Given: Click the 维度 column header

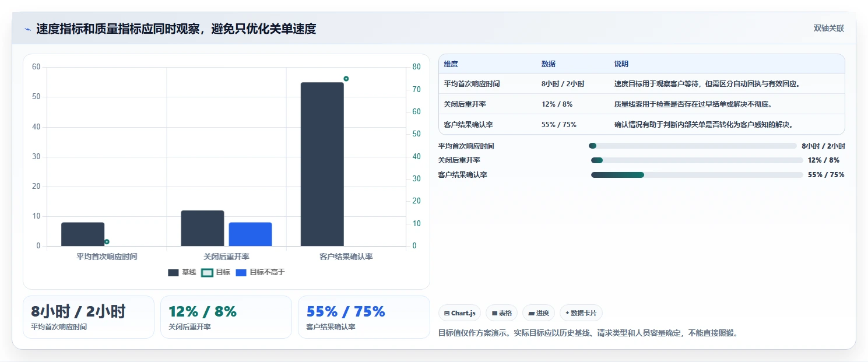Looking at the screenshot, I should point(451,64).
